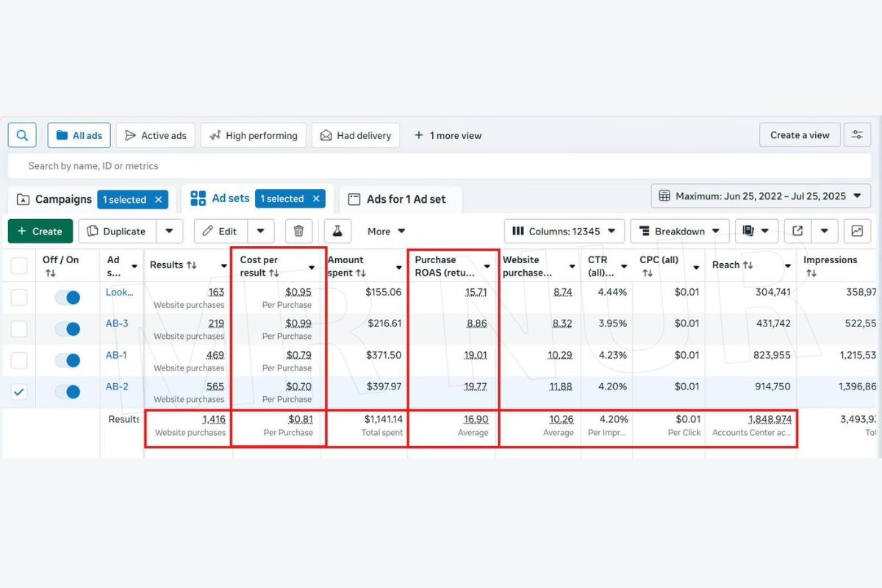882x588 pixels.
Task: Open the Breakdown dropdown
Action: click(678, 231)
